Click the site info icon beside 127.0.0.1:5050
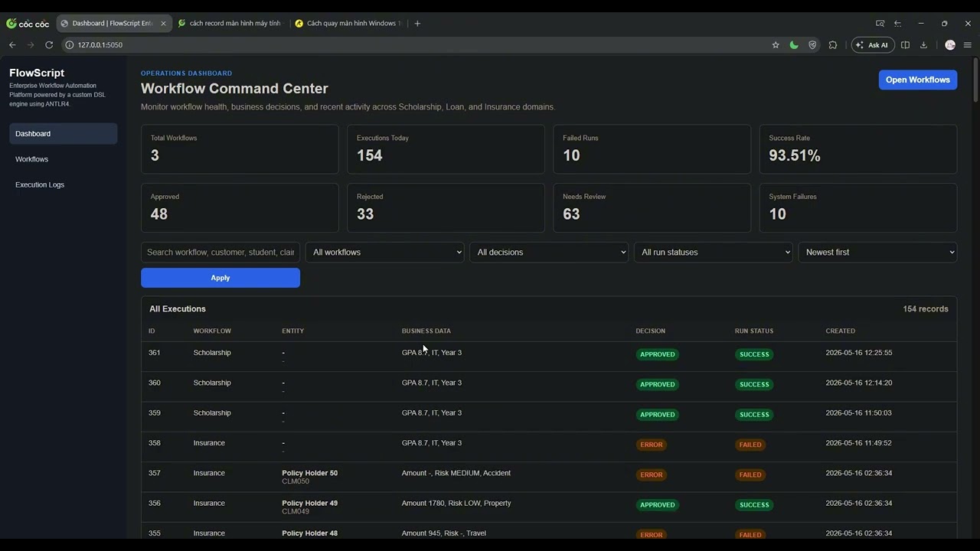 pos(69,45)
